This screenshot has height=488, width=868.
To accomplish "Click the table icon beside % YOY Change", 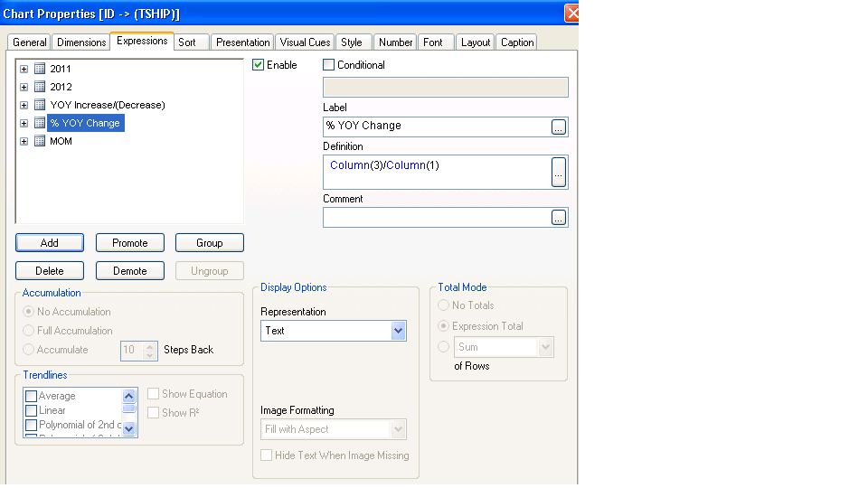I will 40,123.
